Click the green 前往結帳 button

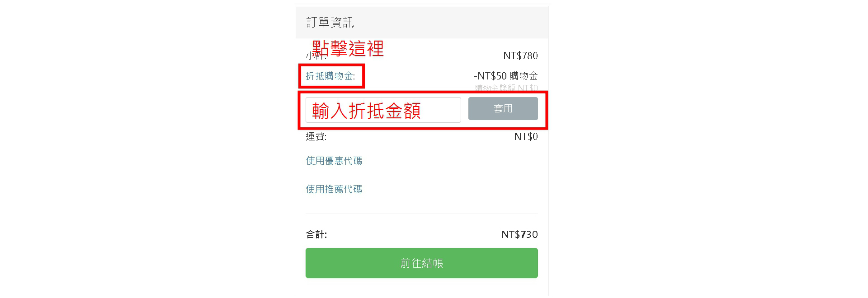coord(421,263)
